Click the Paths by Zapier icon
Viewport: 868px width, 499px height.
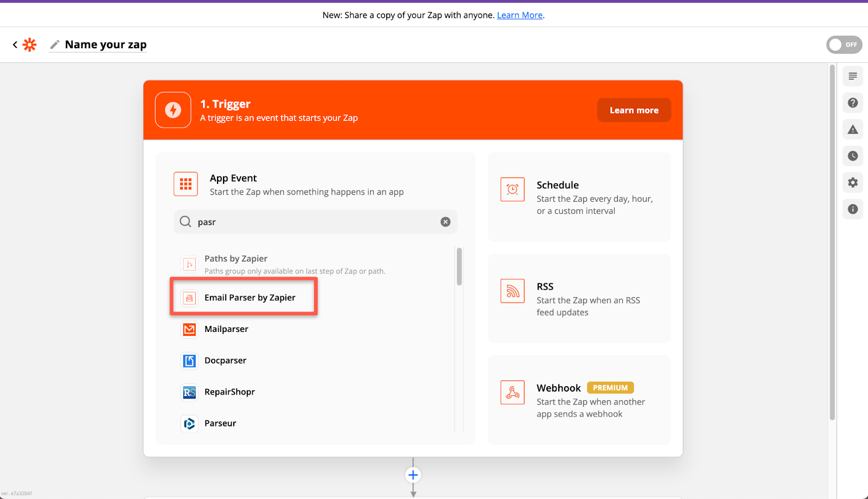tap(189, 264)
